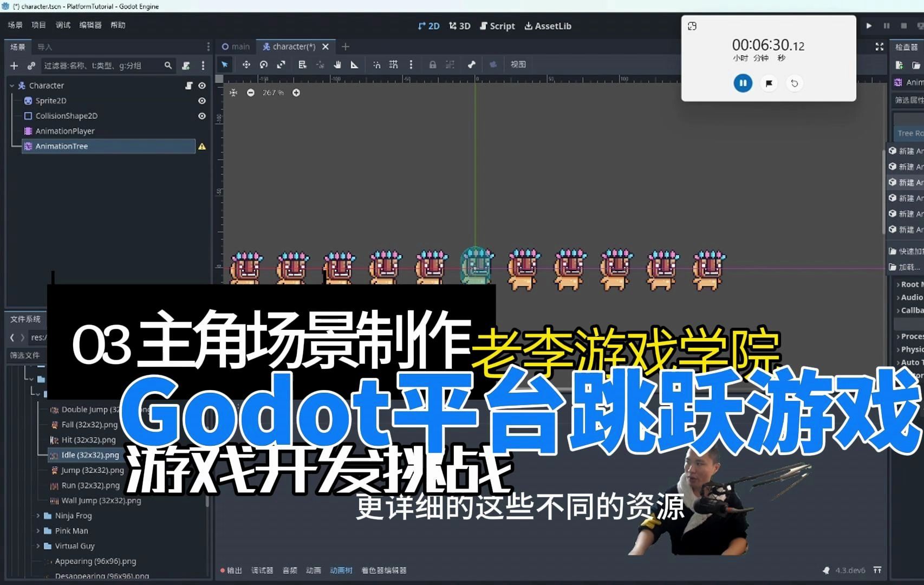Expand the Pink Man folder
The image size is (924, 585).
38,531
